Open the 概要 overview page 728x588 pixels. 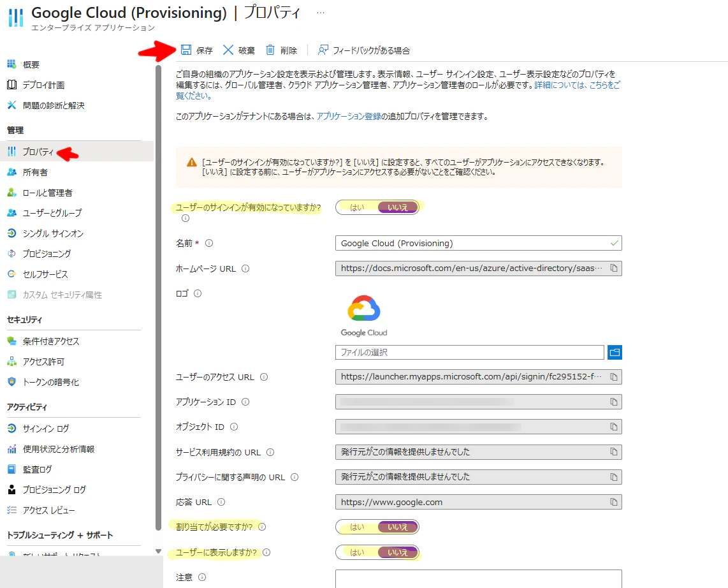[x=31, y=64]
